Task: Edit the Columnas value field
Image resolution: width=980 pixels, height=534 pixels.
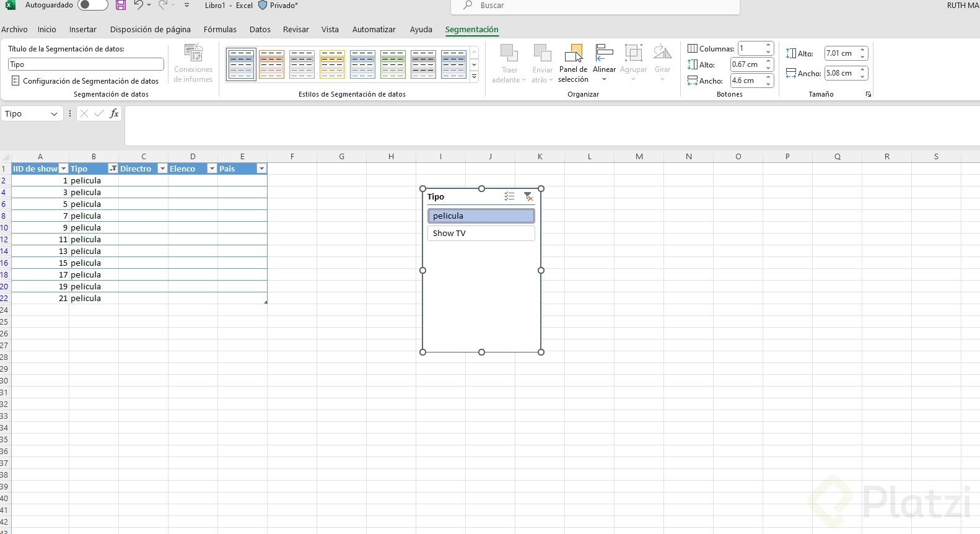Action: tap(751, 48)
